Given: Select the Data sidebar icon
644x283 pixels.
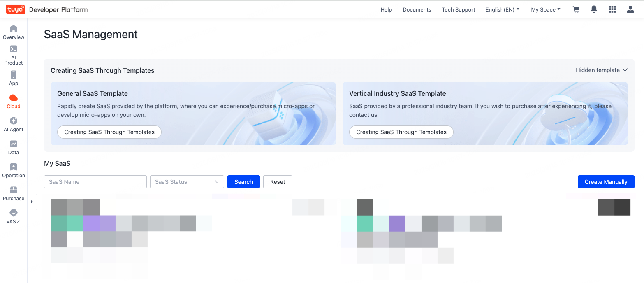Looking at the screenshot, I should click(13, 147).
